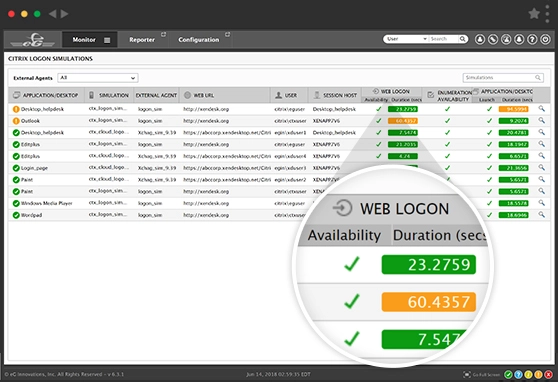
Task: Click citrix\eguser in Windows Media Player row
Action: coord(289,203)
